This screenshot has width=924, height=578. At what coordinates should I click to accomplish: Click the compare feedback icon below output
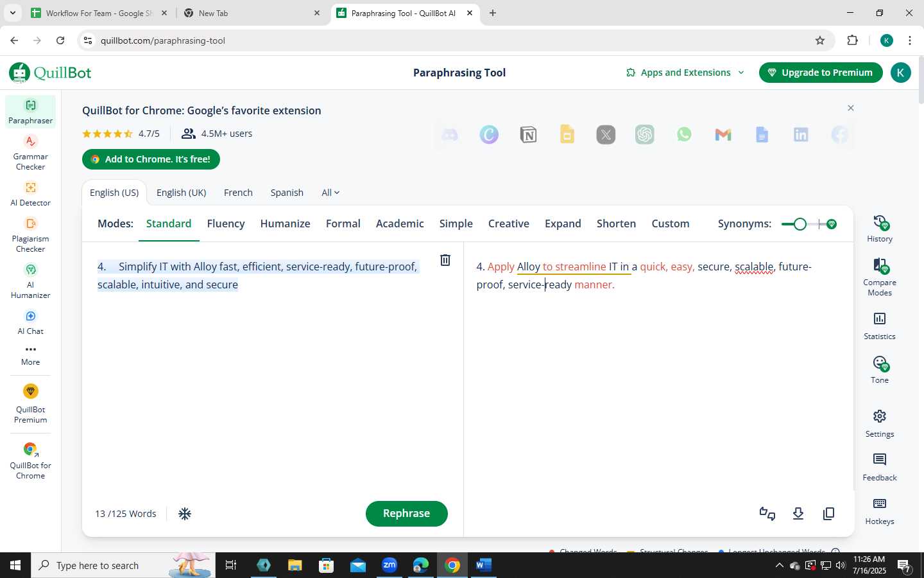pos(767,514)
